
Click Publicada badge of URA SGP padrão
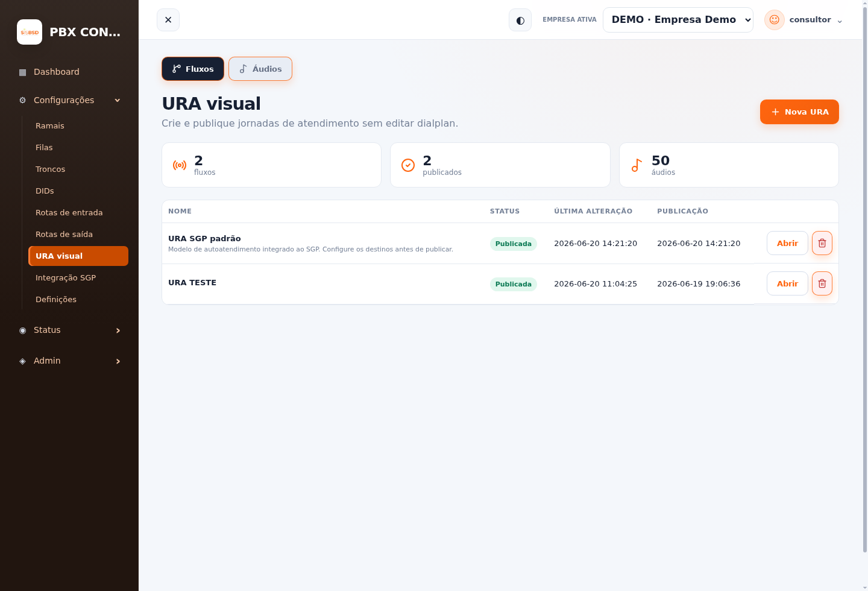(514, 244)
